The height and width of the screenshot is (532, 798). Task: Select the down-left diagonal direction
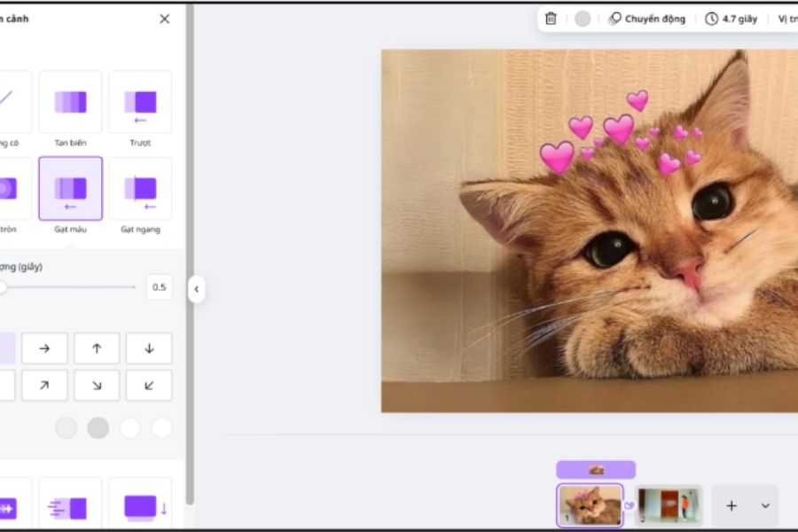click(x=149, y=385)
